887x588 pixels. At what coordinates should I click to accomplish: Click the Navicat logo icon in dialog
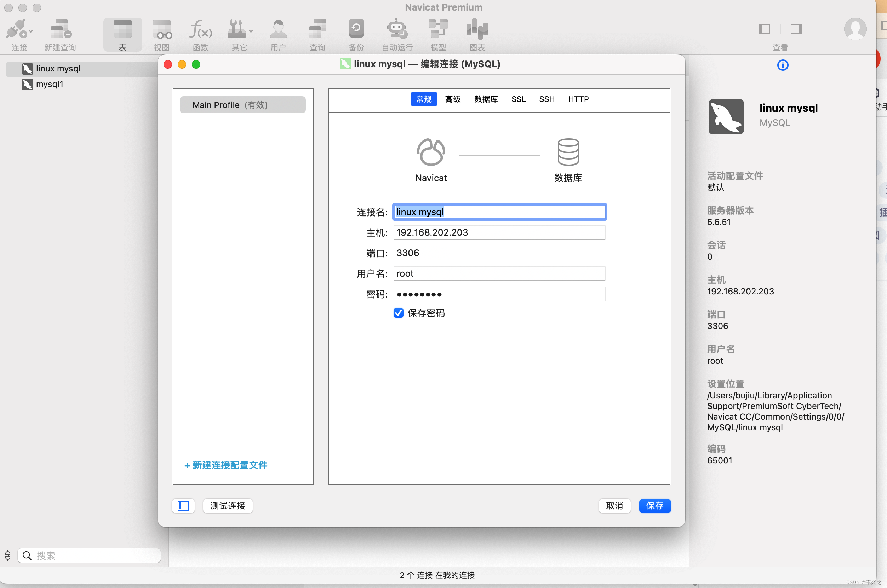[x=431, y=152]
